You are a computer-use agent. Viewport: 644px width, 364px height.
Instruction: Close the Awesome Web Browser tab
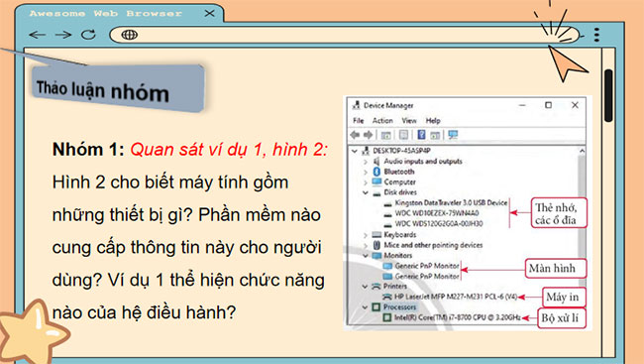click(x=209, y=14)
